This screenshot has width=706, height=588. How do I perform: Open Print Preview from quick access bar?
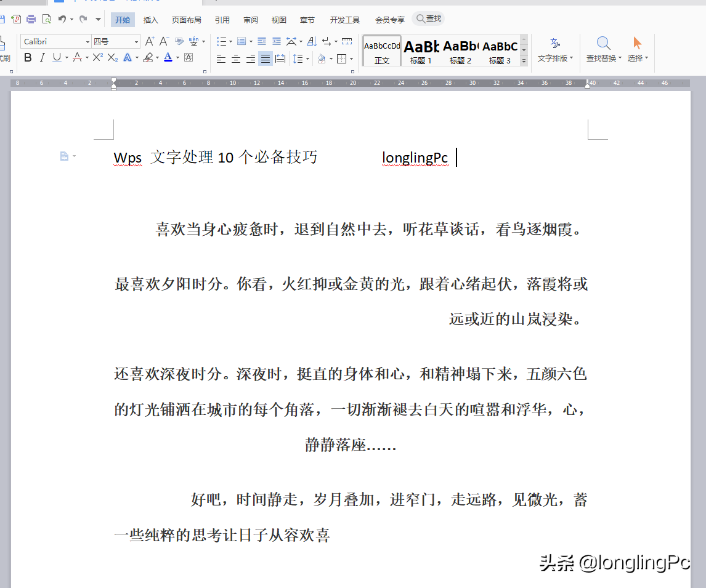coord(46,19)
